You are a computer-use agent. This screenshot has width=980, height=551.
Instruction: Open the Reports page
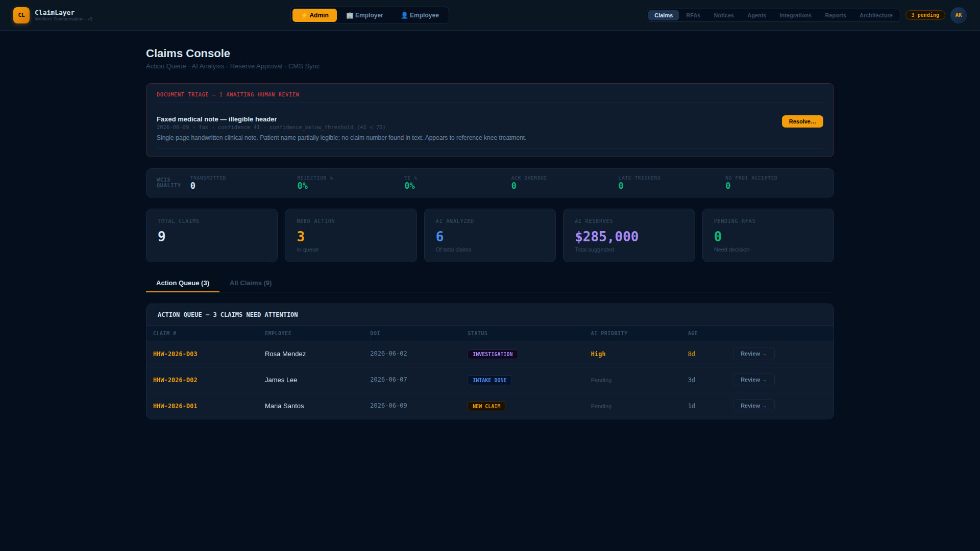click(836, 15)
